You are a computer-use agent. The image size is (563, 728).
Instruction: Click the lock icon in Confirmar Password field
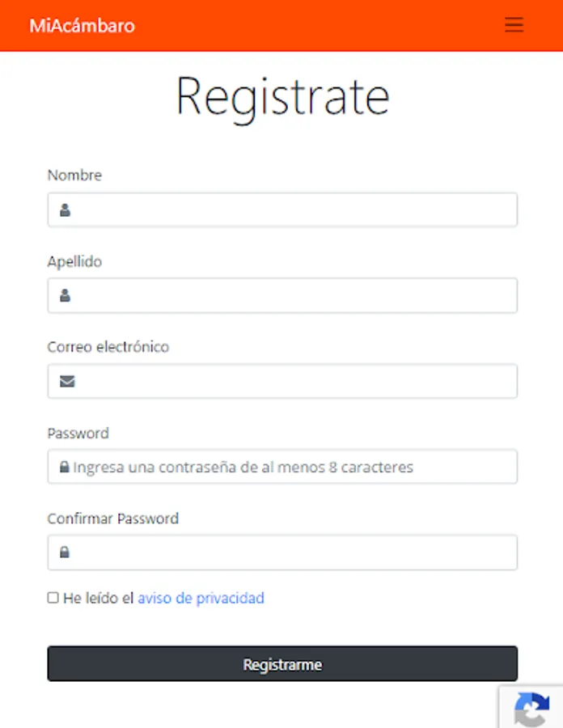click(64, 552)
